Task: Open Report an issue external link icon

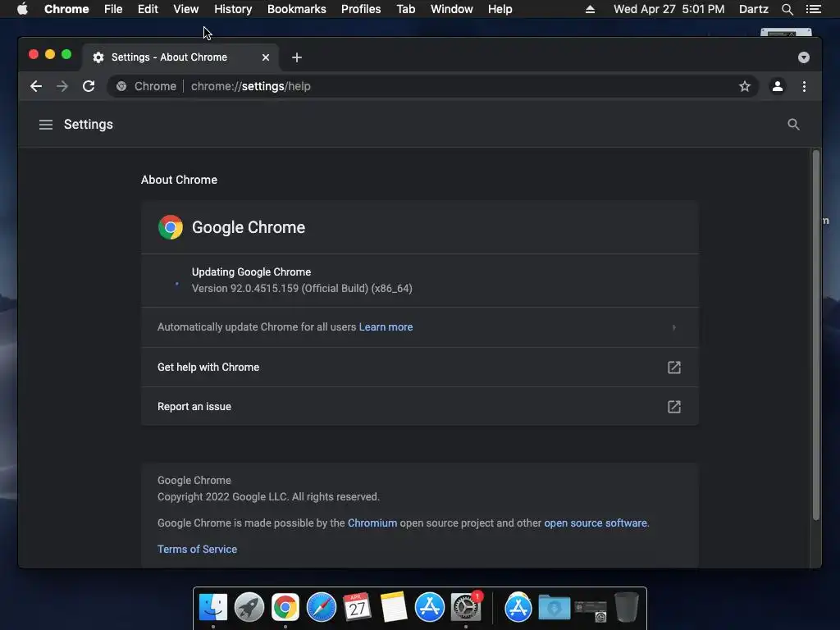Action: click(x=674, y=407)
